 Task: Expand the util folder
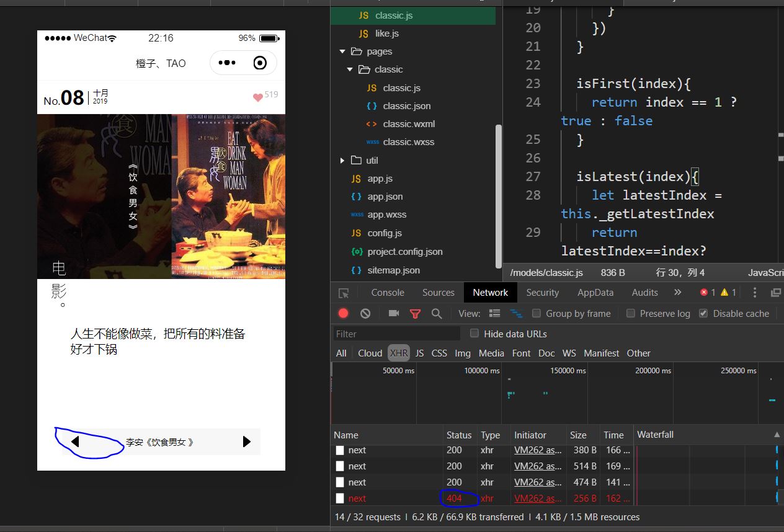[x=342, y=161]
